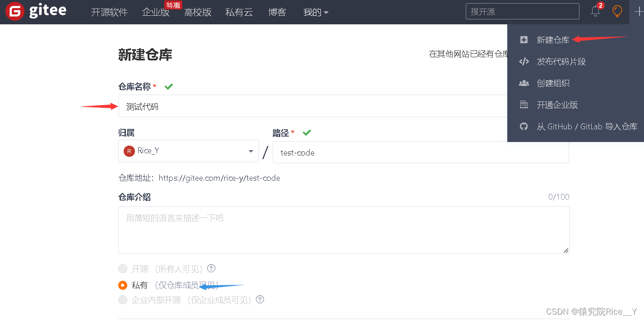This screenshot has height=320, width=644.
Task: Click the 0/100 character counter
Action: click(559, 197)
